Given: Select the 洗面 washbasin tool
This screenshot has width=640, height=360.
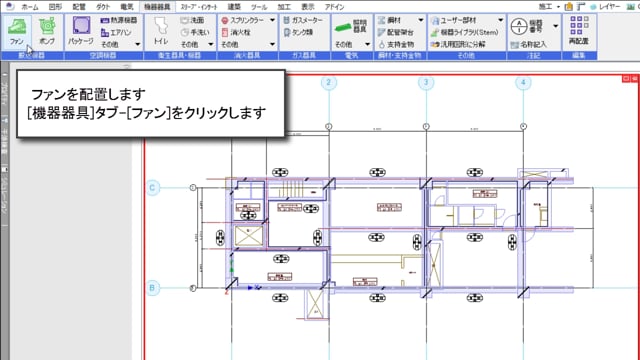Looking at the screenshot, I should click(x=192, y=20).
